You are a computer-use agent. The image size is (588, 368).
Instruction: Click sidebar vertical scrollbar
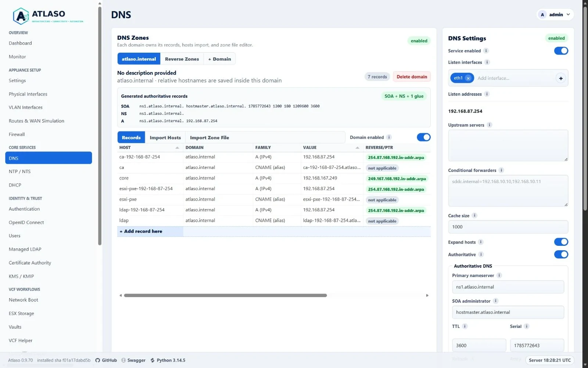point(100,125)
